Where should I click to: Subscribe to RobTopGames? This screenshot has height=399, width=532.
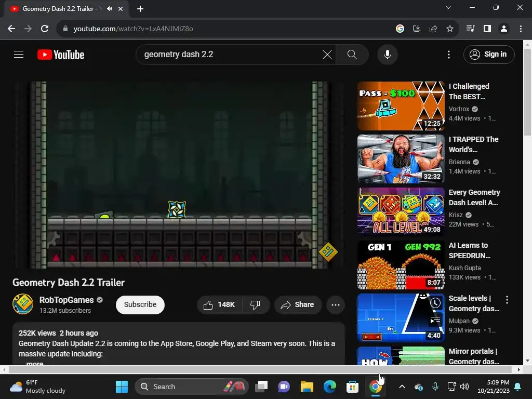(x=140, y=304)
